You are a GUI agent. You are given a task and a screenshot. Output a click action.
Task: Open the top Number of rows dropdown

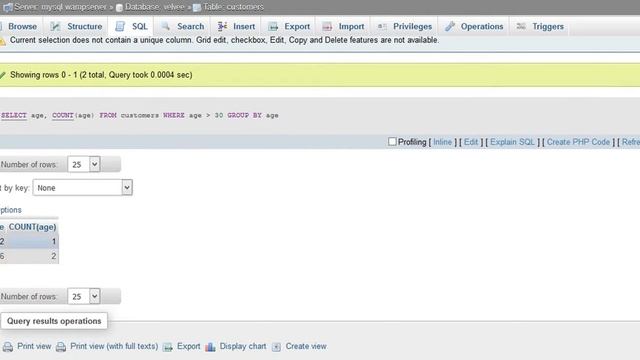(84, 164)
